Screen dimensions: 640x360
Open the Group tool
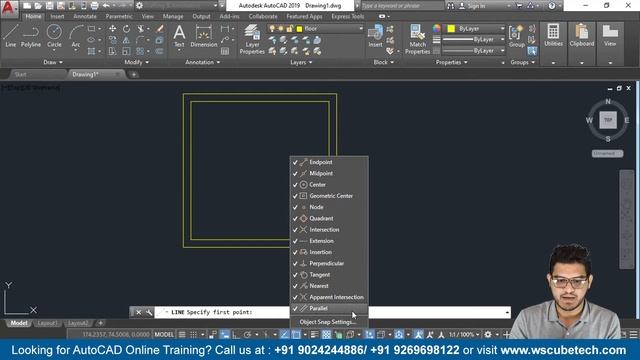(516, 36)
